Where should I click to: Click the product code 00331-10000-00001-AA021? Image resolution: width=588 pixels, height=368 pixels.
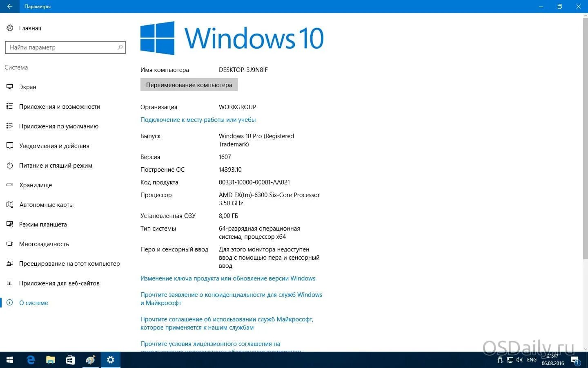coord(254,182)
